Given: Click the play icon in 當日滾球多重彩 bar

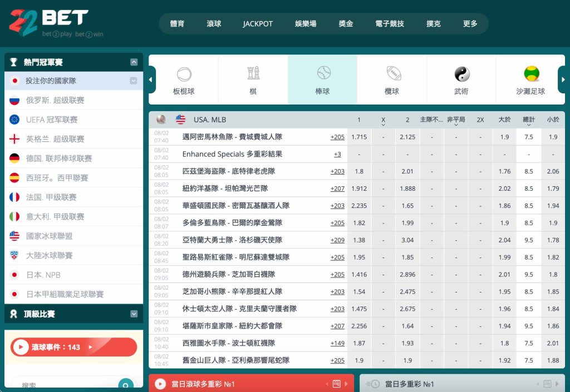Looking at the screenshot, I should coord(160,384).
